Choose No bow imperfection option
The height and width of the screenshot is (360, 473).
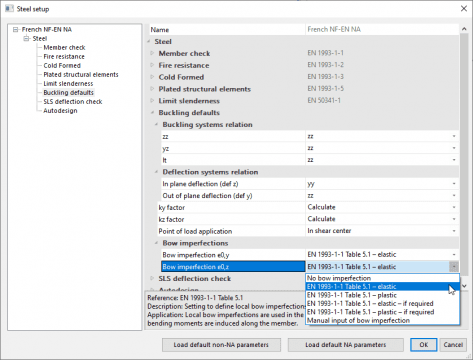coord(383,278)
